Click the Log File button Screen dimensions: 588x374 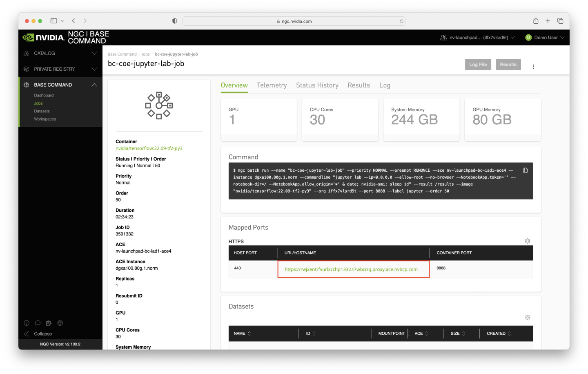coord(478,64)
